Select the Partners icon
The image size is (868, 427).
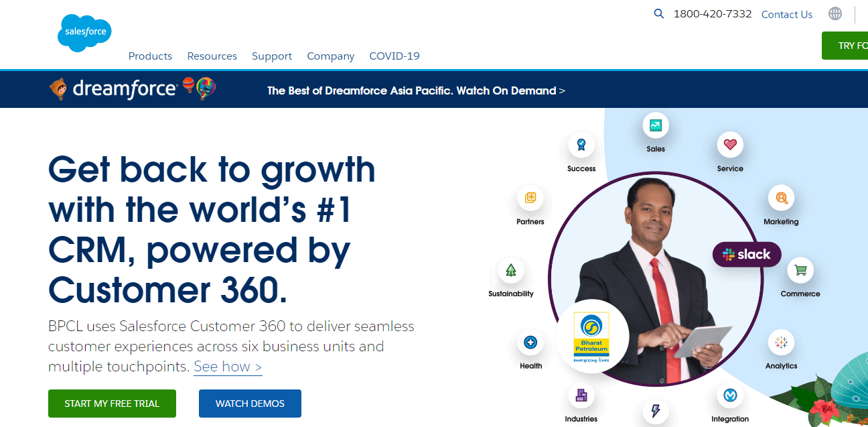click(x=530, y=198)
